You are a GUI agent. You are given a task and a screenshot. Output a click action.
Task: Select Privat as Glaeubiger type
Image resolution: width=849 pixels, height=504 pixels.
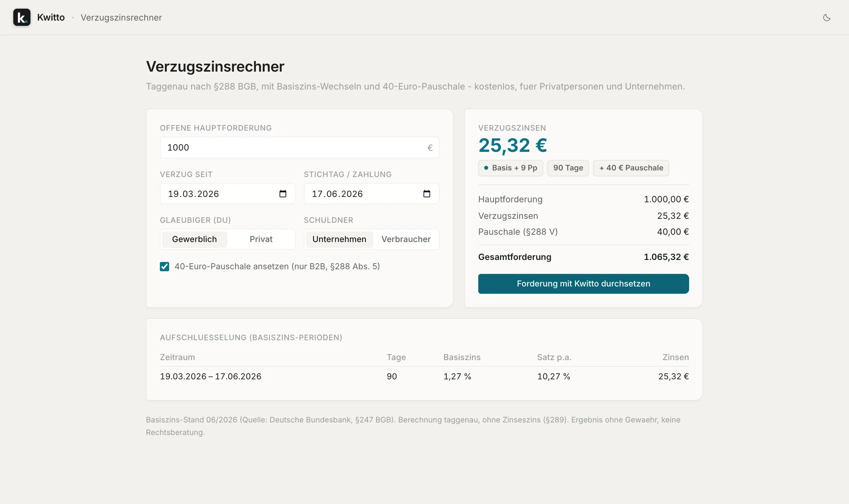[261, 239]
